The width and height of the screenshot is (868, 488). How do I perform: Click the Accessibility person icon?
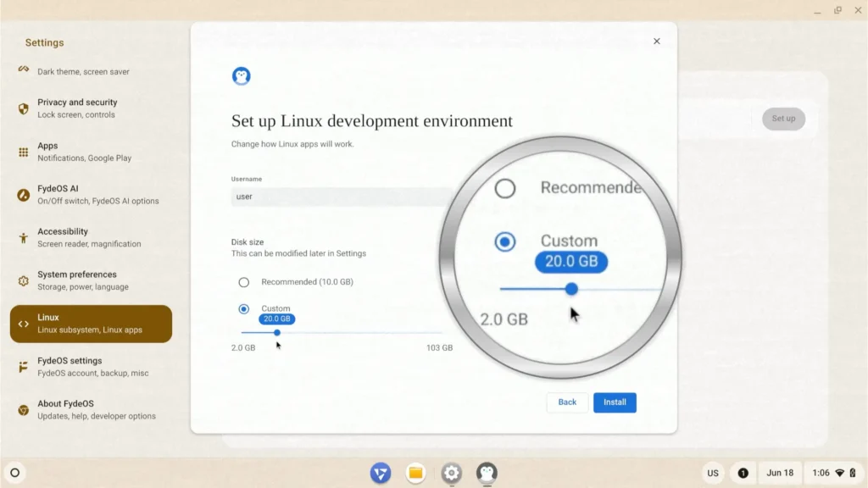(23, 238)
